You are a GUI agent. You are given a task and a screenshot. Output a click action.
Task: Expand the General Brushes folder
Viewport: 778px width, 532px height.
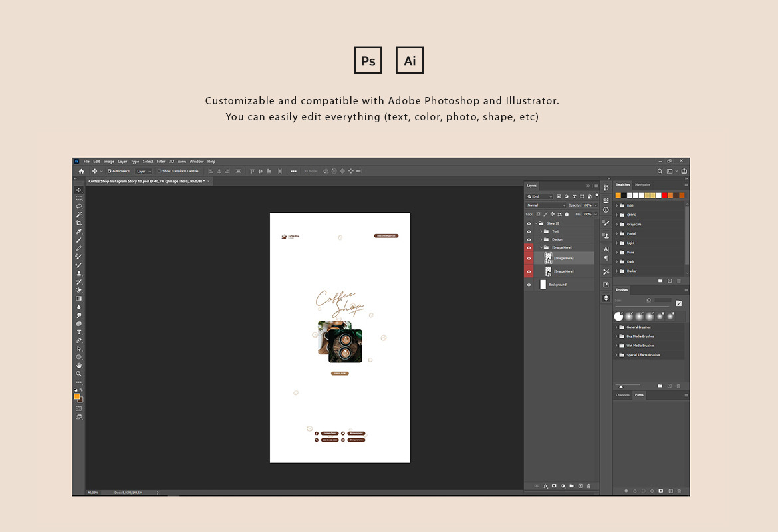(x=616, y=327)
